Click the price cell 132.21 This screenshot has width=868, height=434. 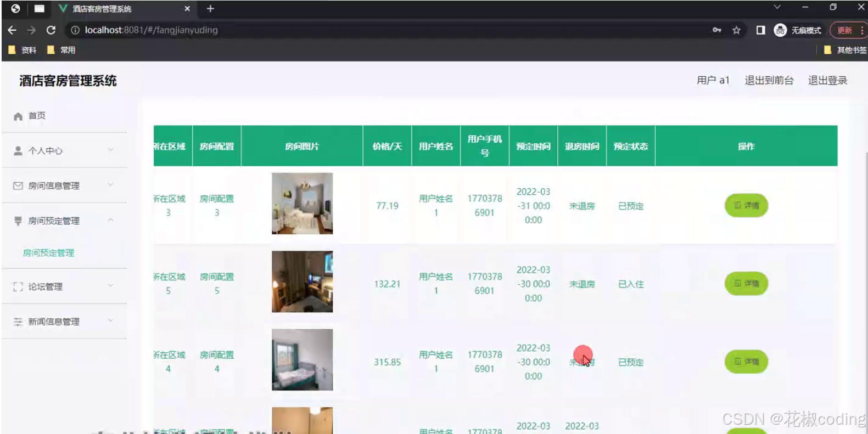388,284
